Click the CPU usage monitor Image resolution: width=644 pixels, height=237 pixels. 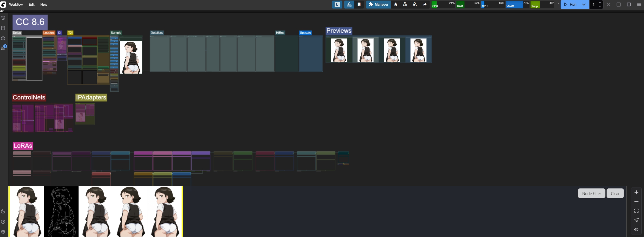click(443, 5)
